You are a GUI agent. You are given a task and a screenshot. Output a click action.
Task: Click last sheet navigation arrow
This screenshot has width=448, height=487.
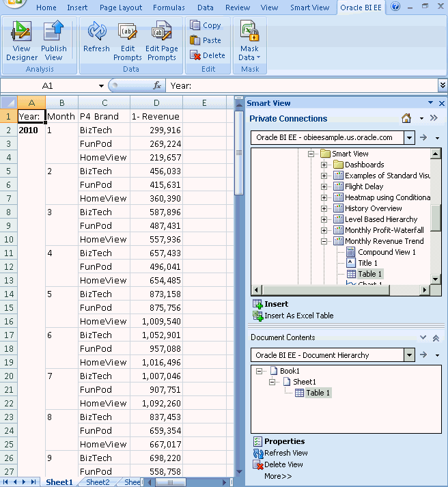(34, 482)
